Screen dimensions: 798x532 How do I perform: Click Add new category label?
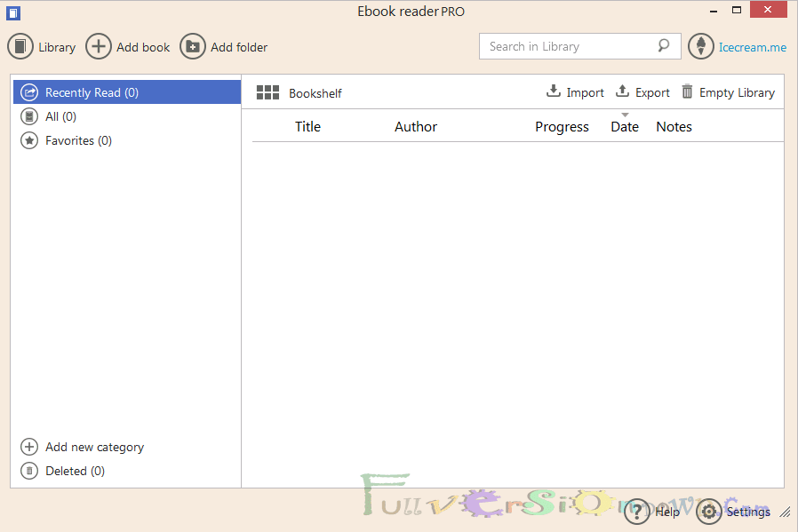(95, 447)
